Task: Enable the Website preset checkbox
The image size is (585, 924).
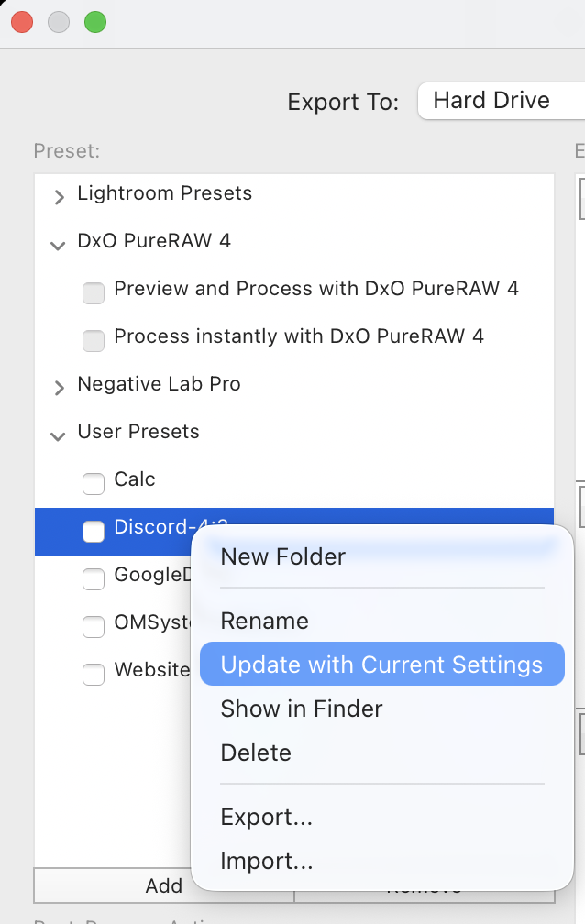Action: (x=94, y=674)
